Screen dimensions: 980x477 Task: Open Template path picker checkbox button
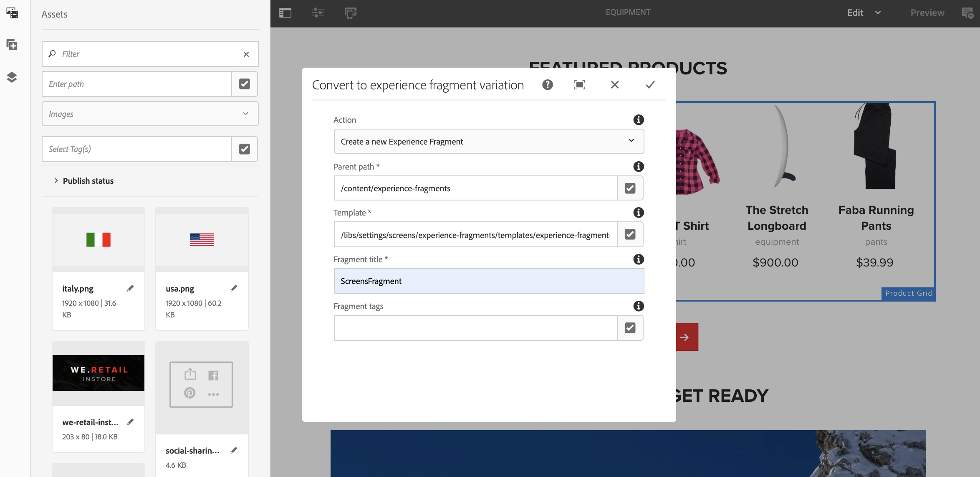click(x=630, y=234)
